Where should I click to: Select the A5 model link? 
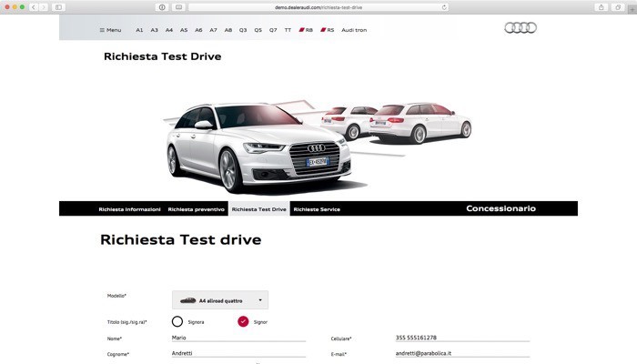pyautogui.click(x=184, y=30)
